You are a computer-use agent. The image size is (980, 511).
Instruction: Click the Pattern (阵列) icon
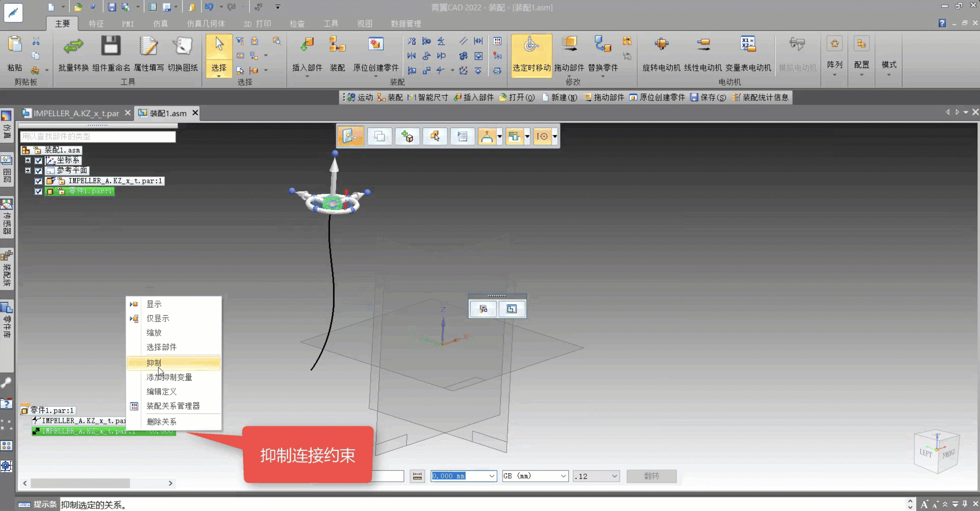[x=834, y=44]
